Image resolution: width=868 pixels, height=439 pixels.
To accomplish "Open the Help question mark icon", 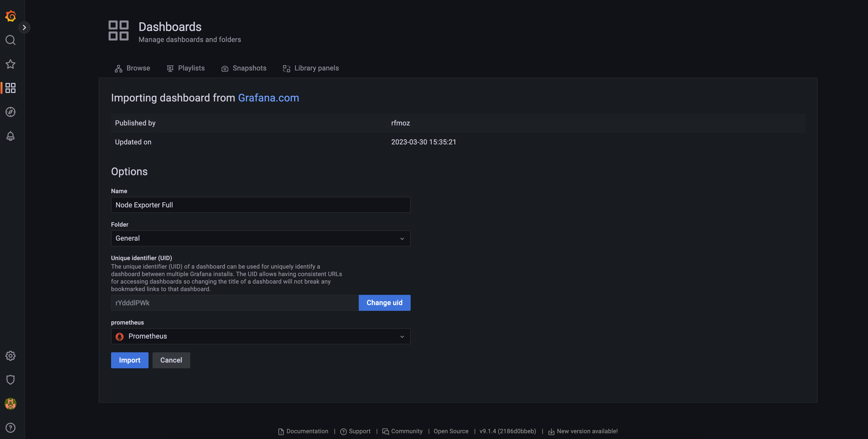I will coord(10,428).
